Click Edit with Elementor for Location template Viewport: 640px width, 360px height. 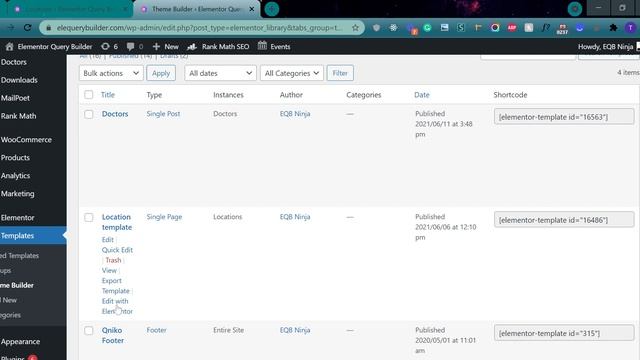pos(117,306)
